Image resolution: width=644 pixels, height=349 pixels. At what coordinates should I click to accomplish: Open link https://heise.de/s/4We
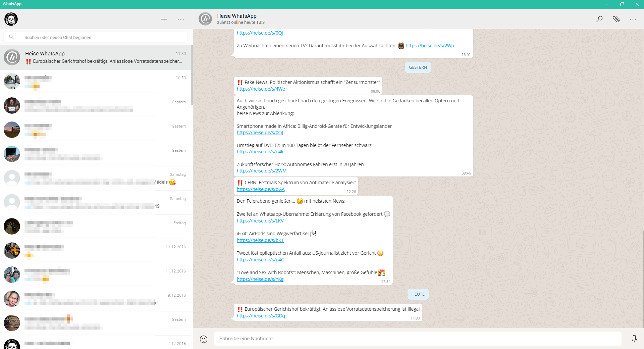pos(261,89)
